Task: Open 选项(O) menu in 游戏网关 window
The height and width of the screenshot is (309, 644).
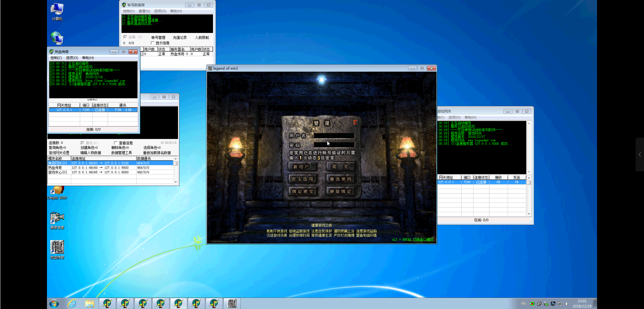Action: pos(454,117)
